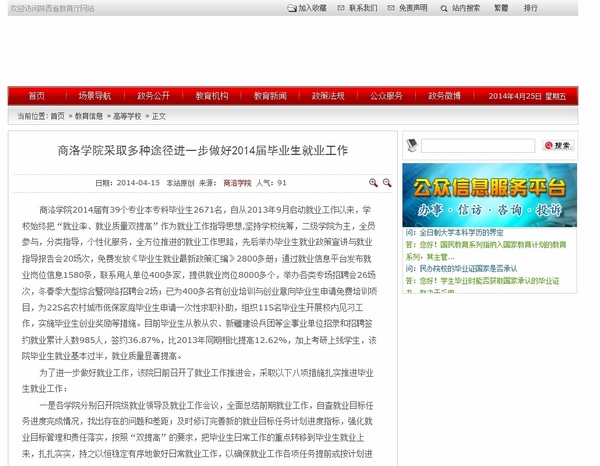Zoom in article text with magnifier plus icon
This screenshot has height=466, width=600.
point(373,183)
